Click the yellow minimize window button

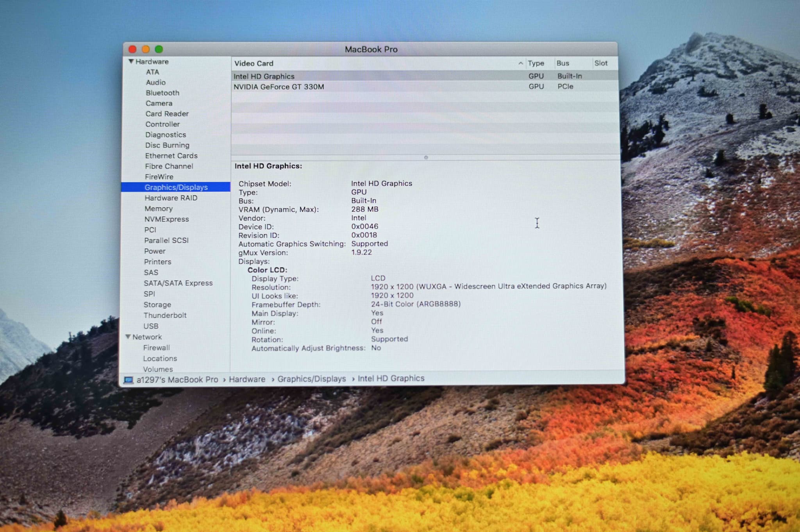146,49
